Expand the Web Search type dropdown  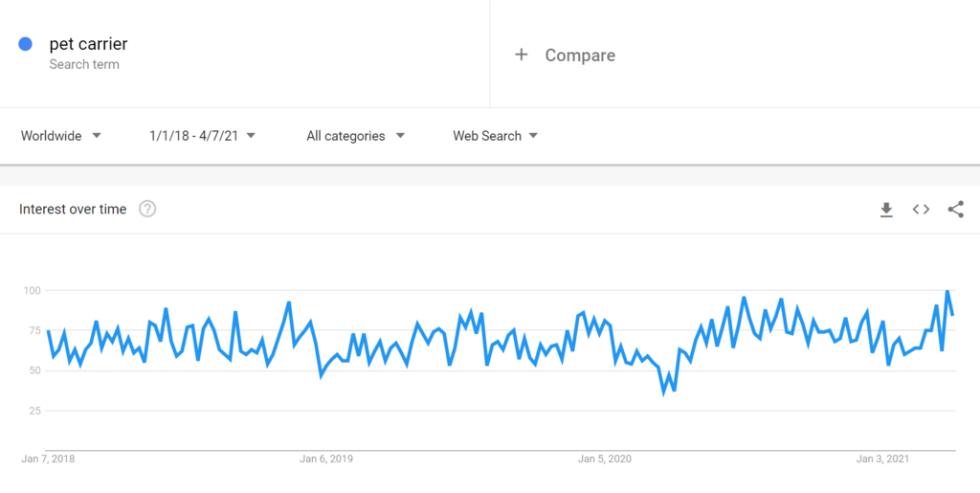click(x=495, y=136)
